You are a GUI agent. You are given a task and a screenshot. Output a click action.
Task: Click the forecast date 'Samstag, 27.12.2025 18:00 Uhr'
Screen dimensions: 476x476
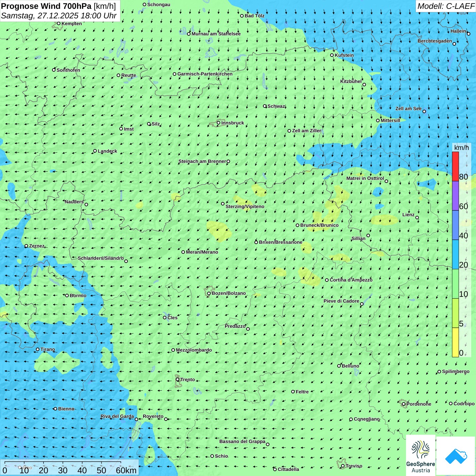click(58, 16)
